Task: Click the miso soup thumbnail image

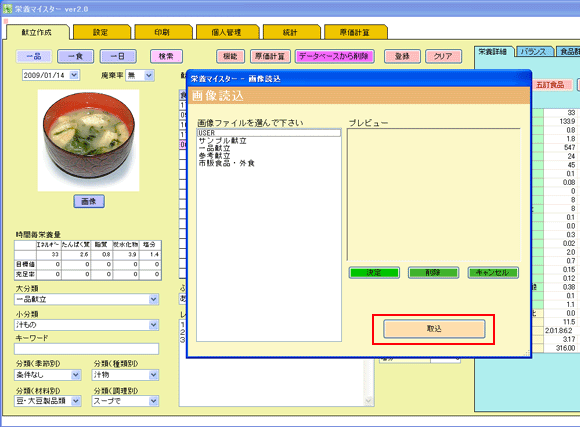Action: [88, 141]
